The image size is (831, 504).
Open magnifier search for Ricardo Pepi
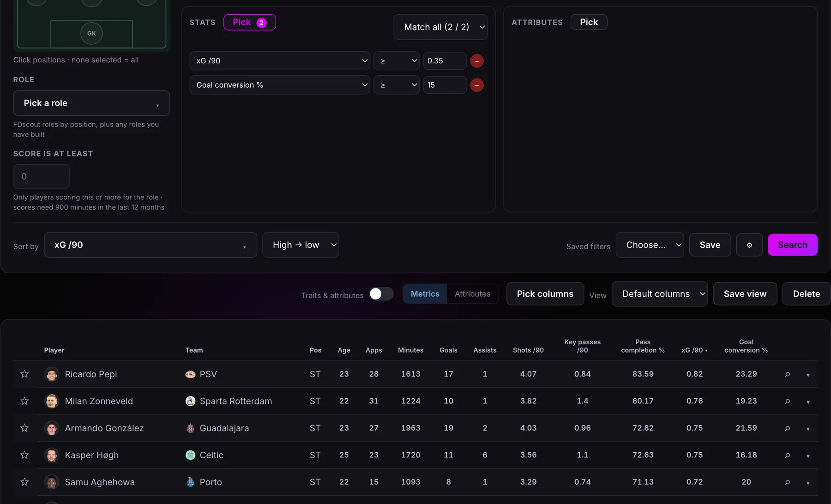[787, 374]
